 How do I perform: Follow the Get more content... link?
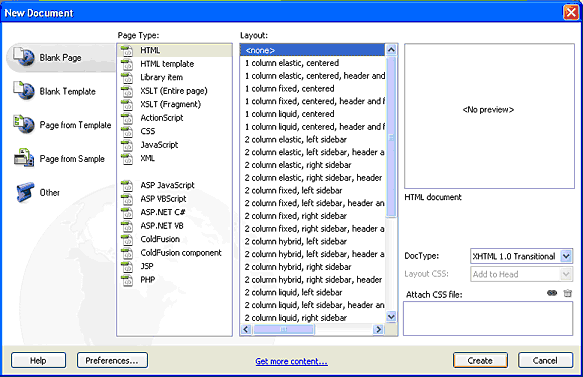tap(292, 361)
